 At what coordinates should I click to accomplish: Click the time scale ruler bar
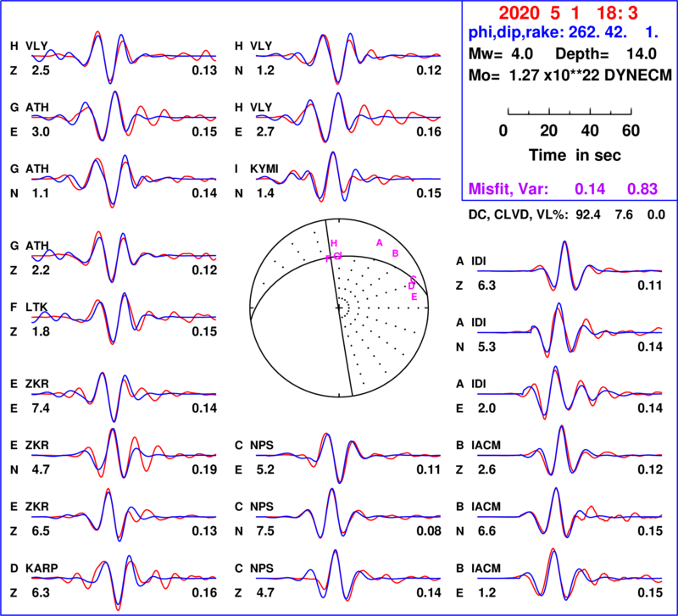(x=570, y=112)
